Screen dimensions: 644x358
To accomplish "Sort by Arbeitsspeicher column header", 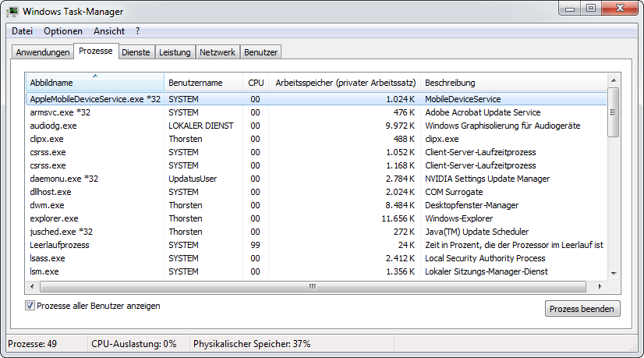I will tap(345, 83).
